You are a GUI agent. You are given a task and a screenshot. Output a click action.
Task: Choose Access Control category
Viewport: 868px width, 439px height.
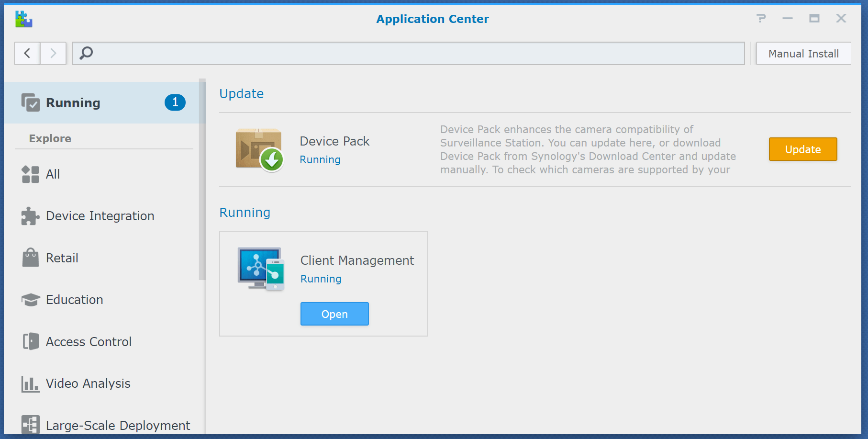[x=89, y=342]
